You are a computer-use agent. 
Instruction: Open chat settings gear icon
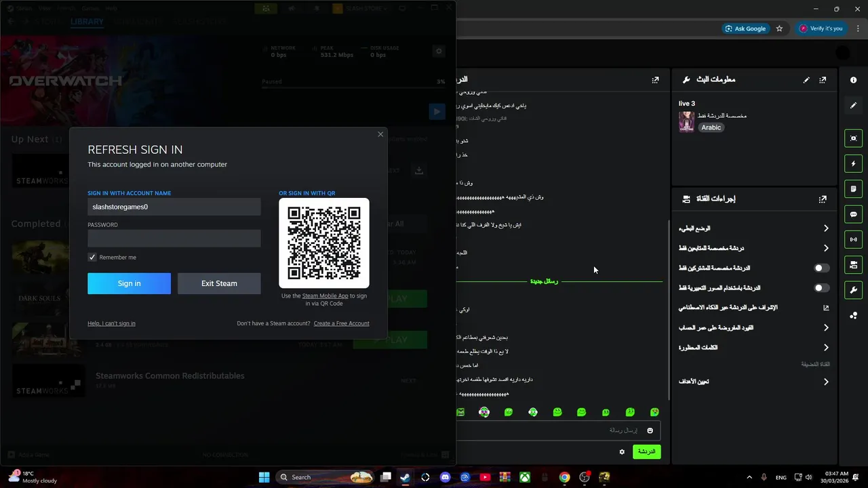pos(622,451)
